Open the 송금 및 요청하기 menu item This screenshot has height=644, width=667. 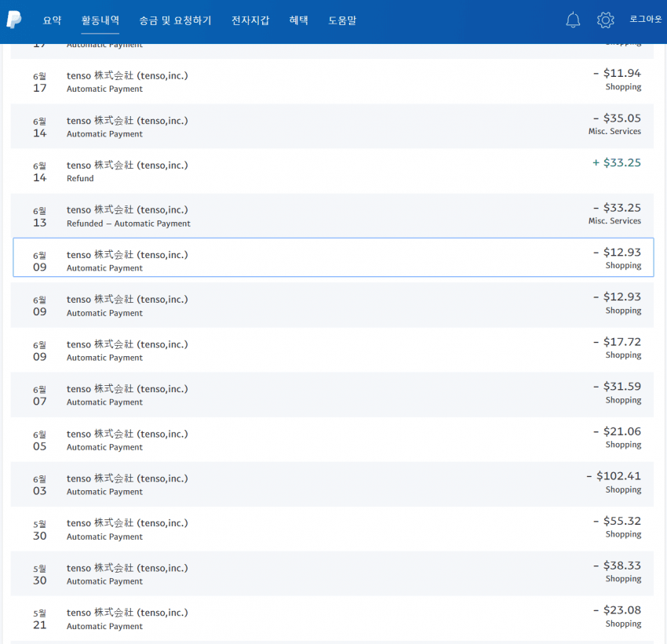(175, 20)
